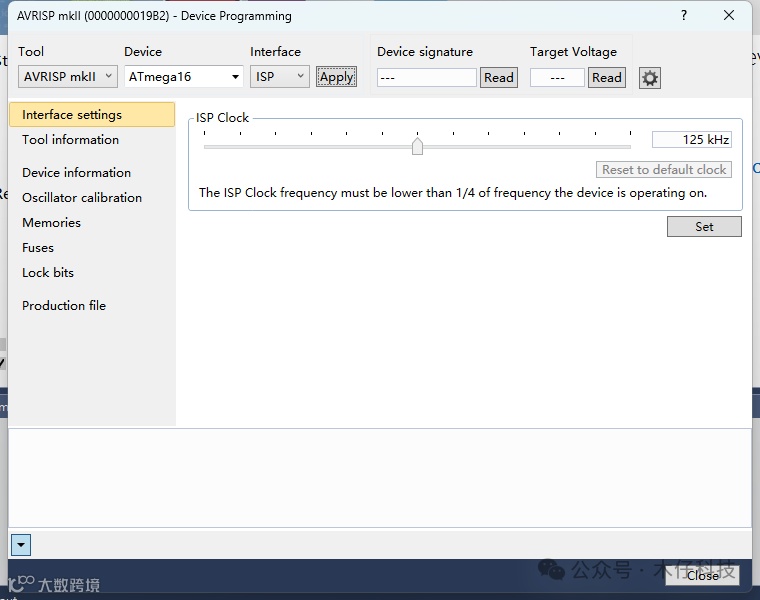Open the Lock bits page
This screenshot has width=760, height=600.
tap(48, 272)
